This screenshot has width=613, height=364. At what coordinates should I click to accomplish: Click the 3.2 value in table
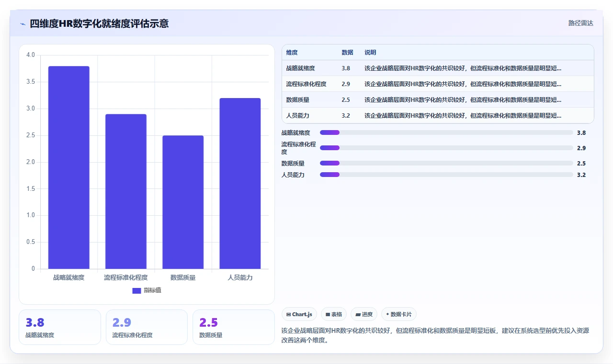[x=346, y=116]
